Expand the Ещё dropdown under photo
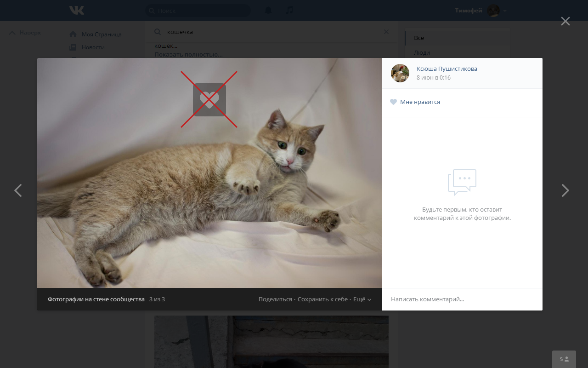The height and width of the screenshot is (368, 588). click(362, 299)
